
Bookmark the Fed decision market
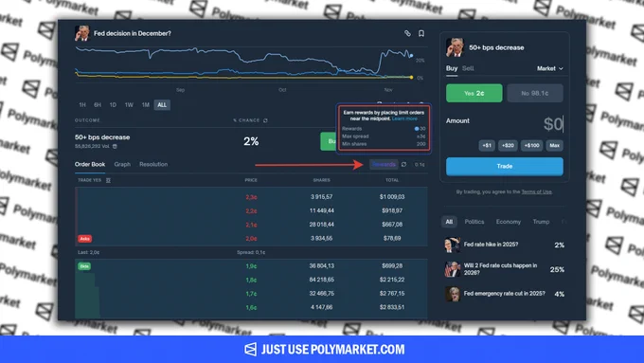[421, 33]
